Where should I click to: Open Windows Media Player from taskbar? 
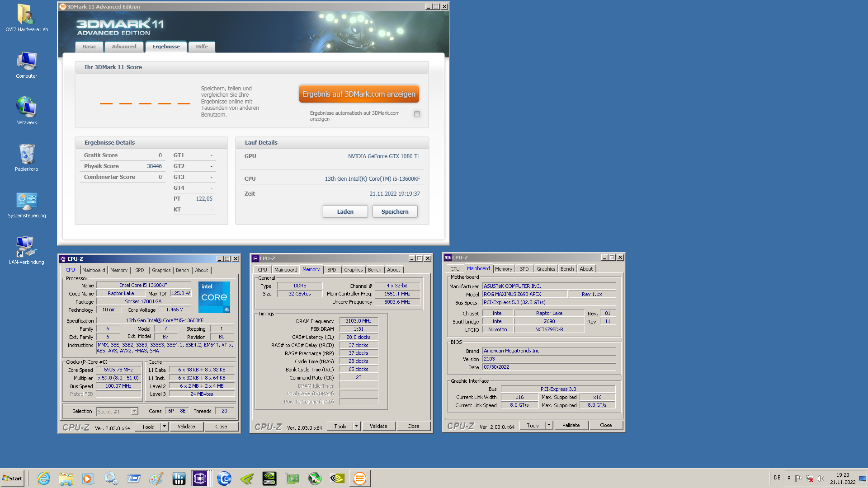click(88, 479)
